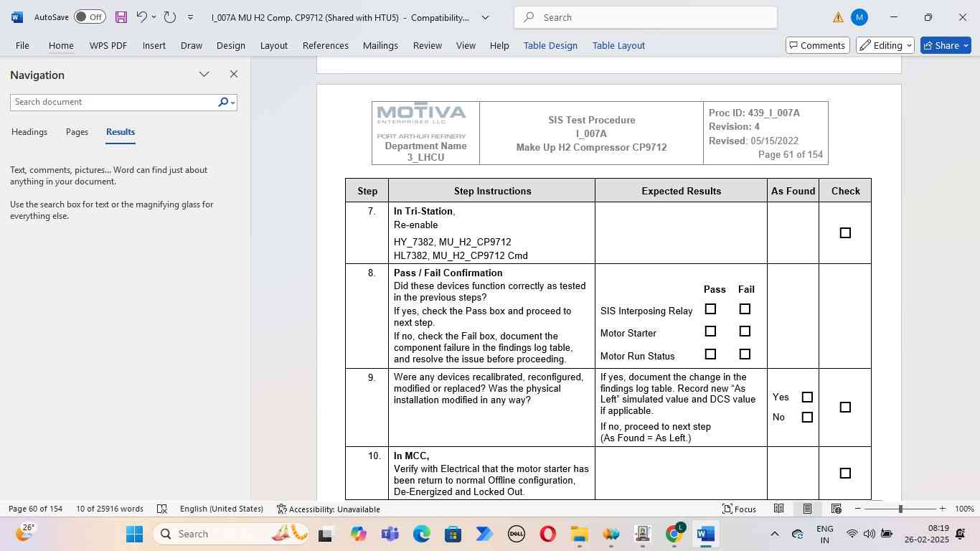Click Page 60 of 154 status indicator
The image size is (980, 551).
click(35, 509)
